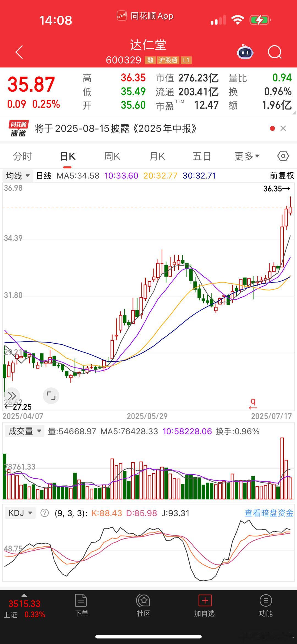Tap the 2025/07/17 date label
This screenshot has height=644, width=297.
click(x=271, y=416)
